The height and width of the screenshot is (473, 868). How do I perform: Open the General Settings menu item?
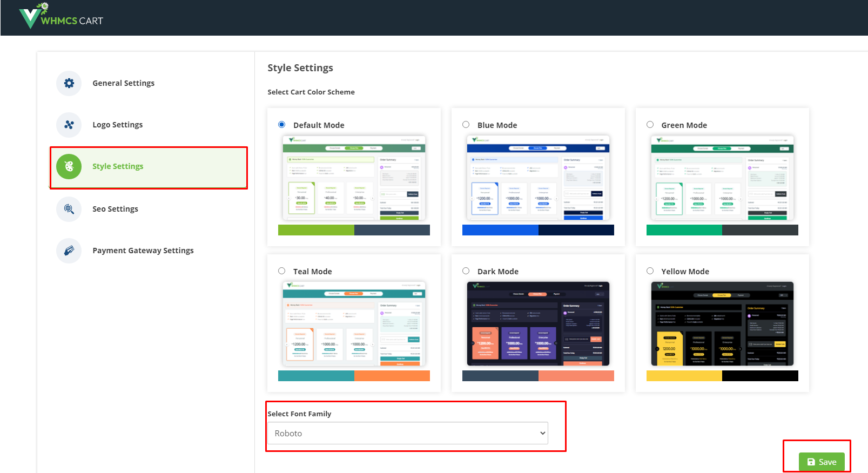tap(123, 83)
